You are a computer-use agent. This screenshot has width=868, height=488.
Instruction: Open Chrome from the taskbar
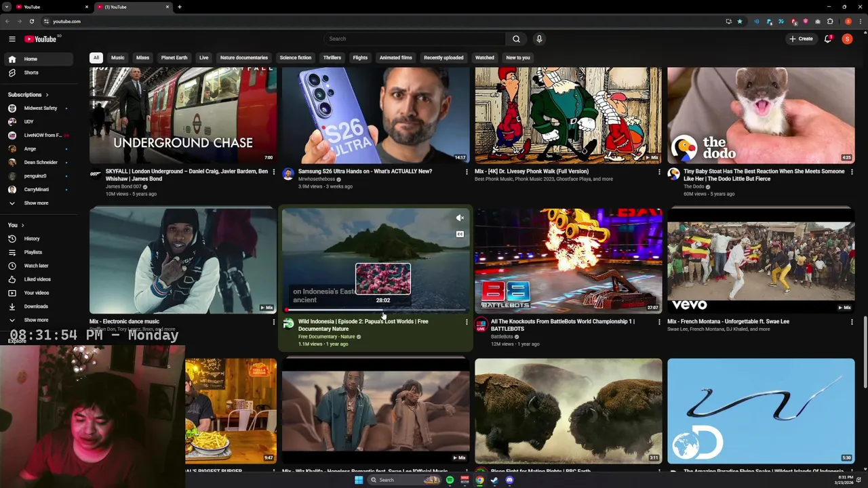coord(479,480)
